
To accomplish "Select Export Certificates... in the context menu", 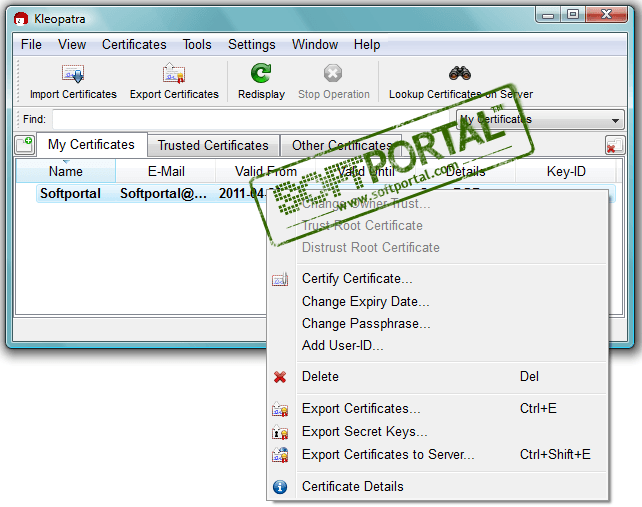I will (437, 408).
